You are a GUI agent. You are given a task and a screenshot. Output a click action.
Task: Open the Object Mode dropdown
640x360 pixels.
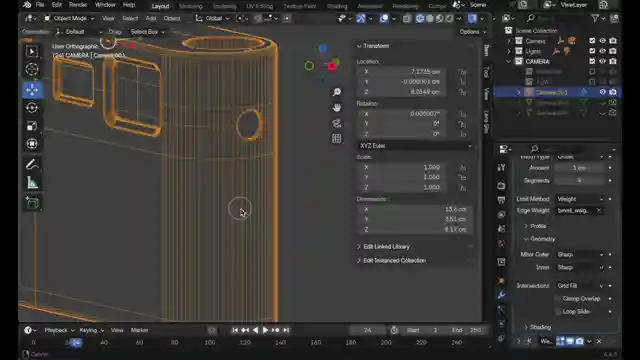coord(70,18)
